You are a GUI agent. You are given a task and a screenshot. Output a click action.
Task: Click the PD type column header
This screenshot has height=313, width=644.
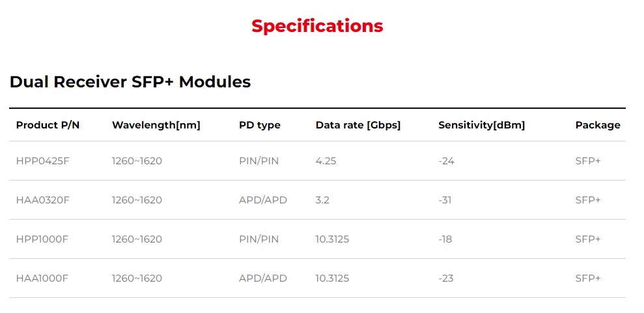259,125
